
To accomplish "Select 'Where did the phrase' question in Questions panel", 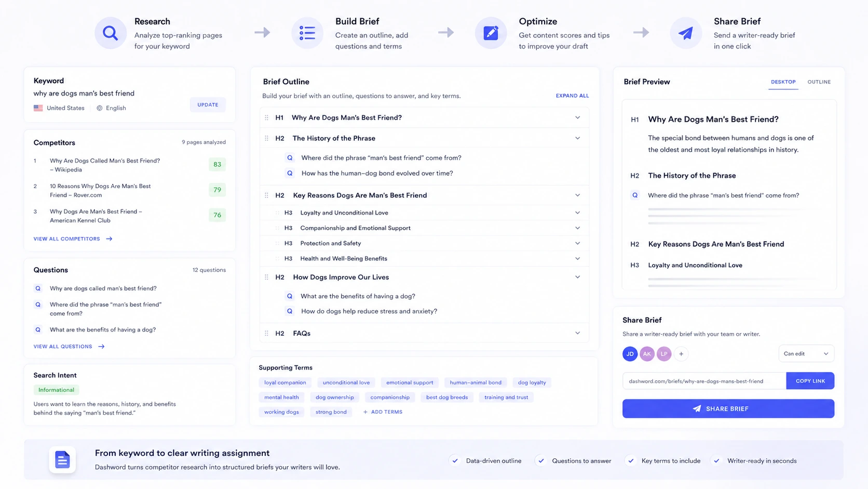I will click(105, 309).
